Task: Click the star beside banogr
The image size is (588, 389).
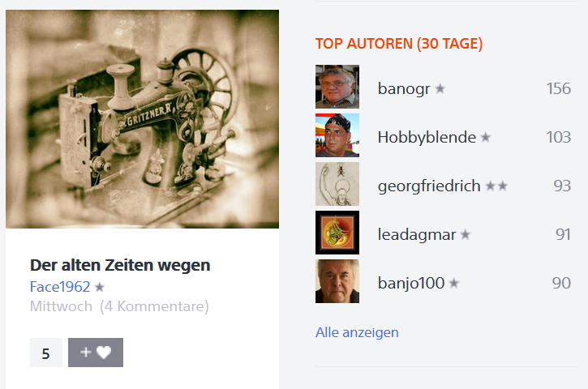Action: click(440, 88)
